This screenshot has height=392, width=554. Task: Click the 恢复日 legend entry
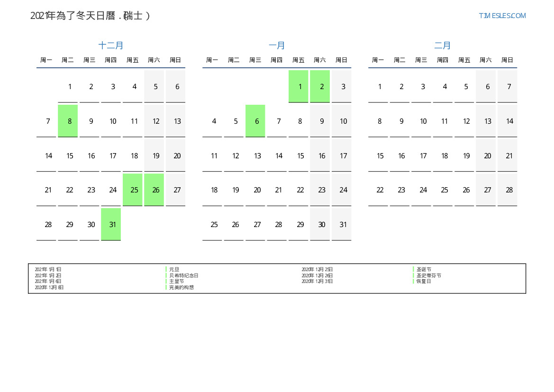(424, 281)
